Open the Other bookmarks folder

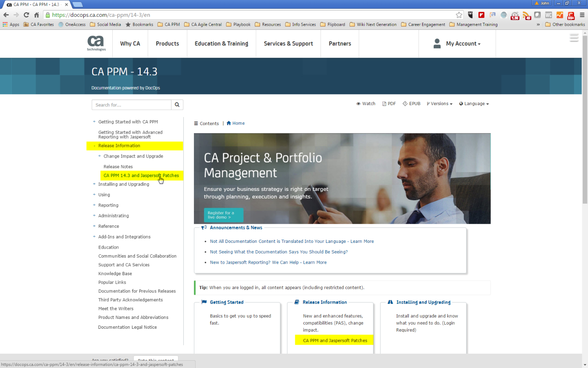pos(565,25)
